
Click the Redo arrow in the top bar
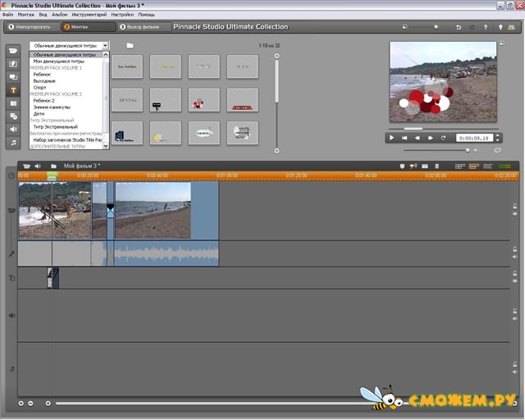[472, 27]
